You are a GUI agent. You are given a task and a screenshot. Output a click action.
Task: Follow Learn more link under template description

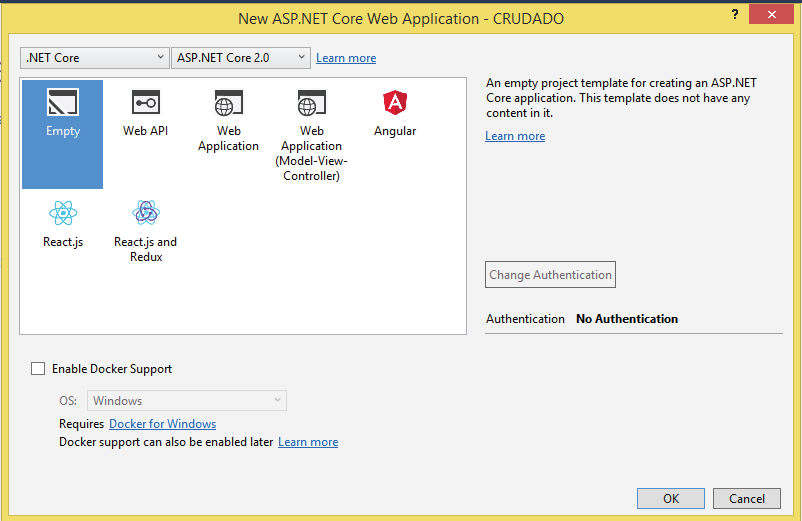point(515,136)
